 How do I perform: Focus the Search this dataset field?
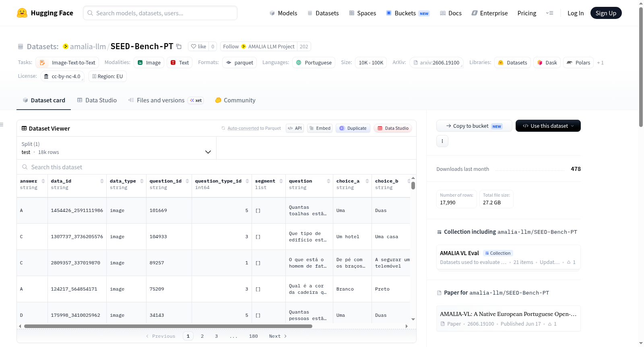pos(217,167)
